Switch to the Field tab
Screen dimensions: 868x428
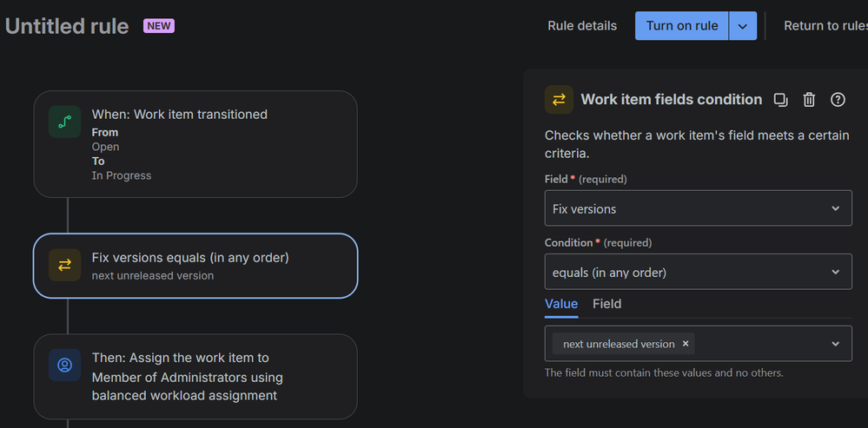point(607,304)
